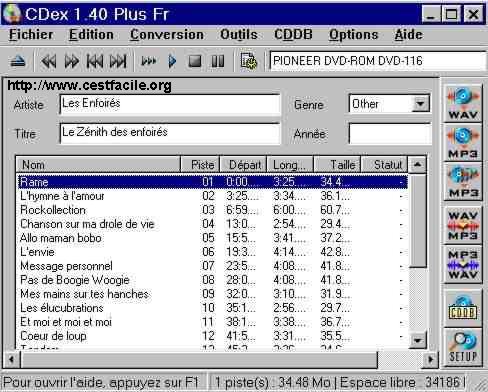This screenshot has width=488, height=392.
Task: Start playback with the play icon
Action: 172,61
